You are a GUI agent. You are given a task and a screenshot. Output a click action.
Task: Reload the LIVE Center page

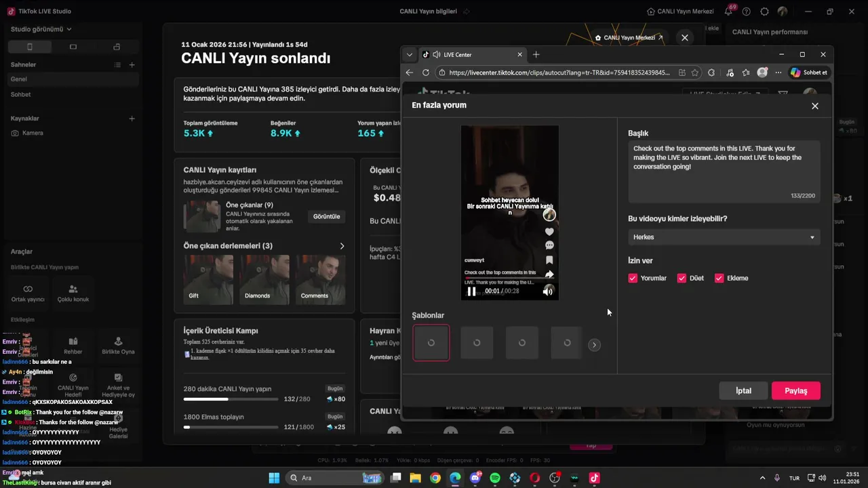(x=426, y=73)
